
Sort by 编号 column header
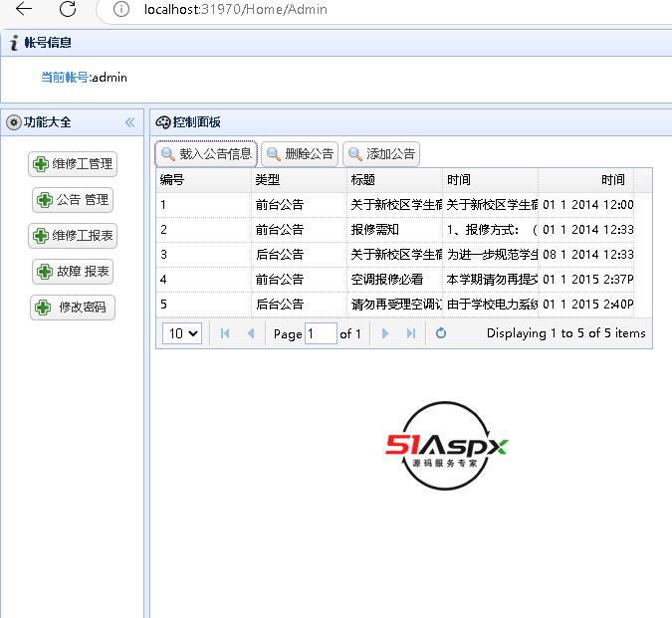pos(203,180)
